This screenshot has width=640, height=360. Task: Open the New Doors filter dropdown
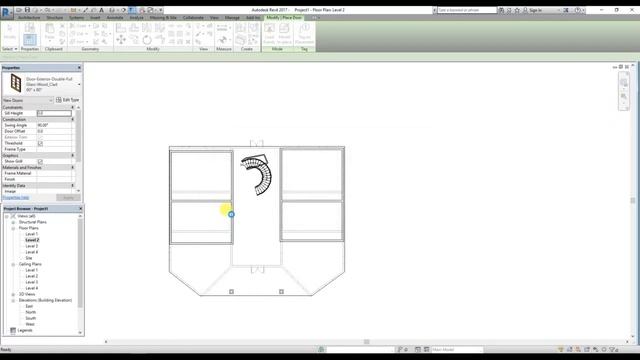(28, 100)
